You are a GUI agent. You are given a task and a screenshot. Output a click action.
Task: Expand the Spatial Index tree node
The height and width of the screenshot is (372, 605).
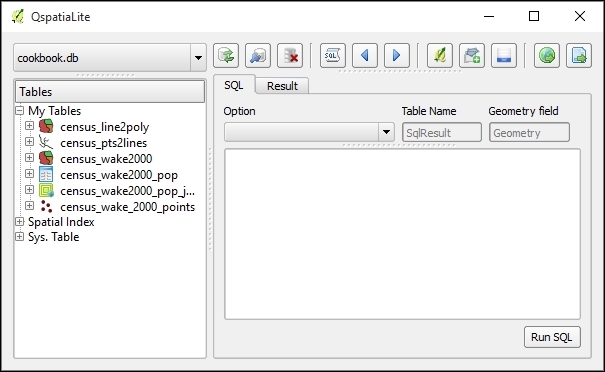(x=19, y=222)
